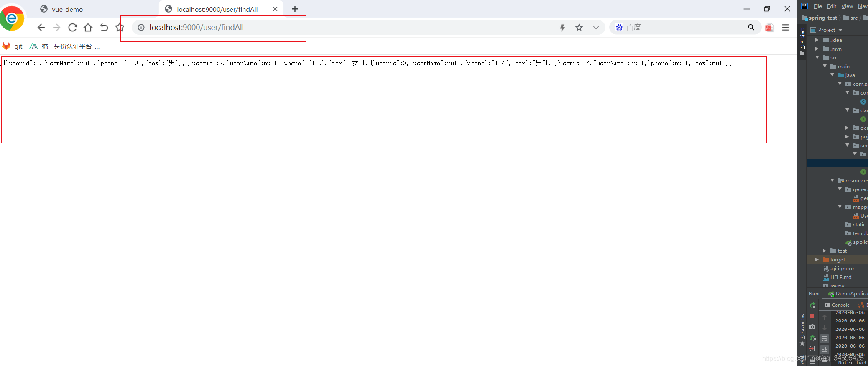Open the 统一身份认证平台 bookmark
868x366 pixels.
coord(65,46)
